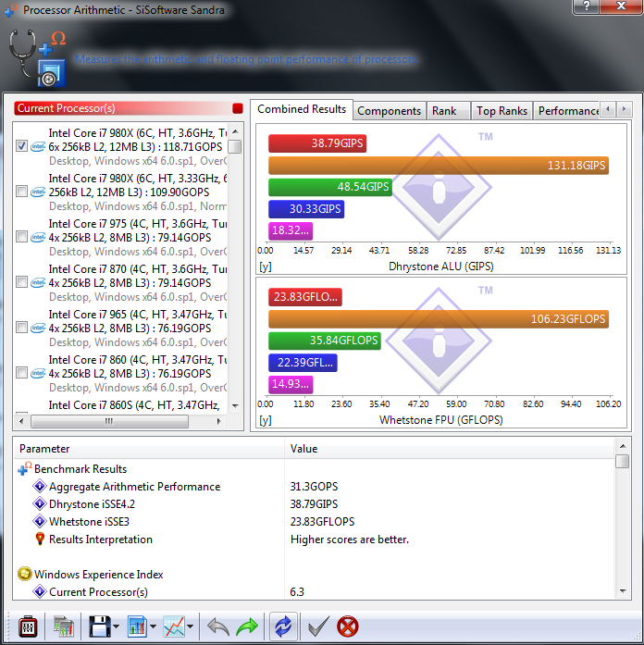Click the diamond icon beside Aggregate Arithmetic Performance
The height and width of the screenshot is (645, 644).
[x=40, y=486]
